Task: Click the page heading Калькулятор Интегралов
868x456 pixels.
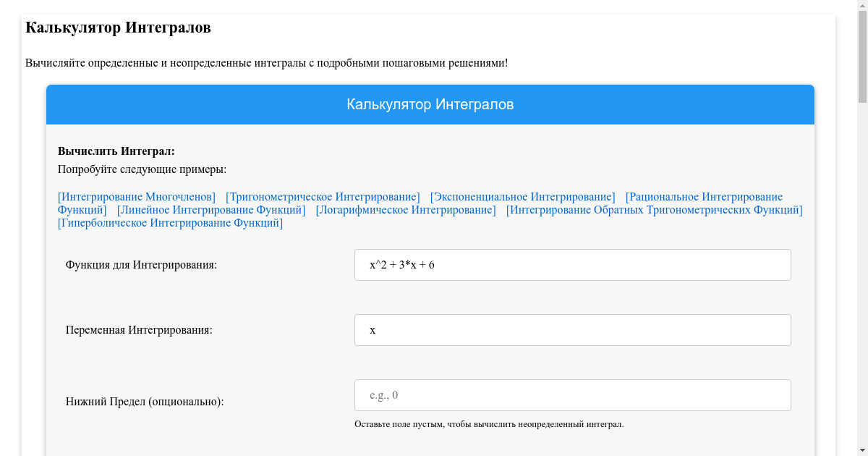Action: [118, 28]
